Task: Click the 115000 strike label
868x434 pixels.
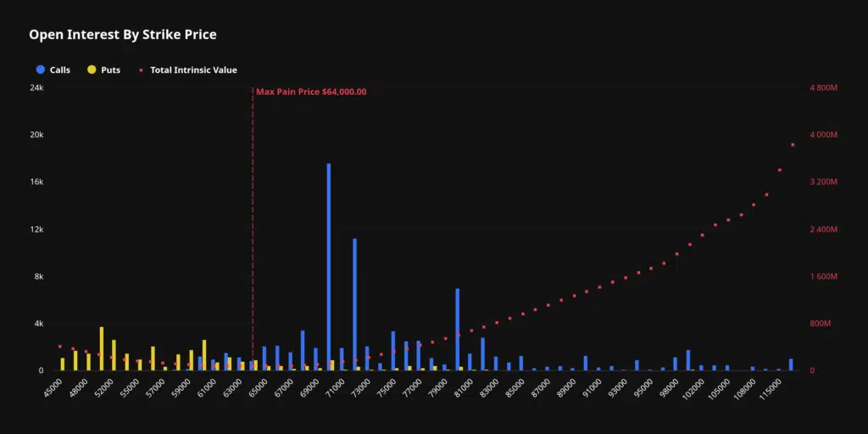Action: (x=771, y=388)
